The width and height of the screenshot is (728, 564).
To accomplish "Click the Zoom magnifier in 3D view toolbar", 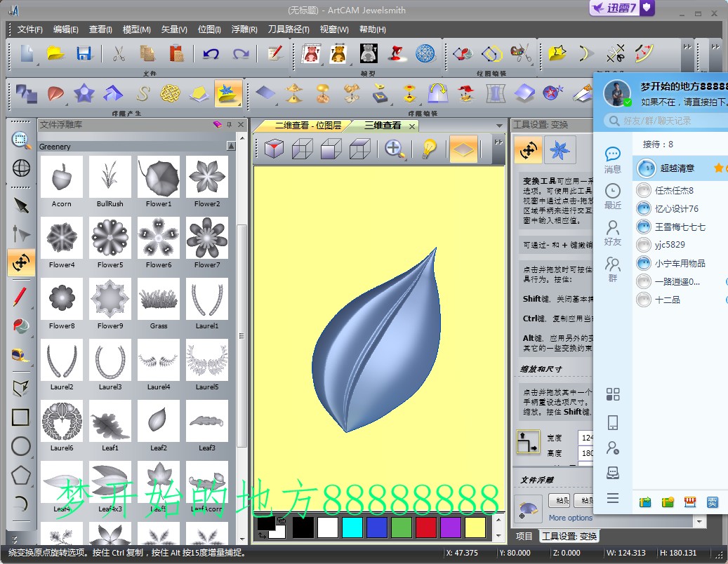I will coord(394,149).
